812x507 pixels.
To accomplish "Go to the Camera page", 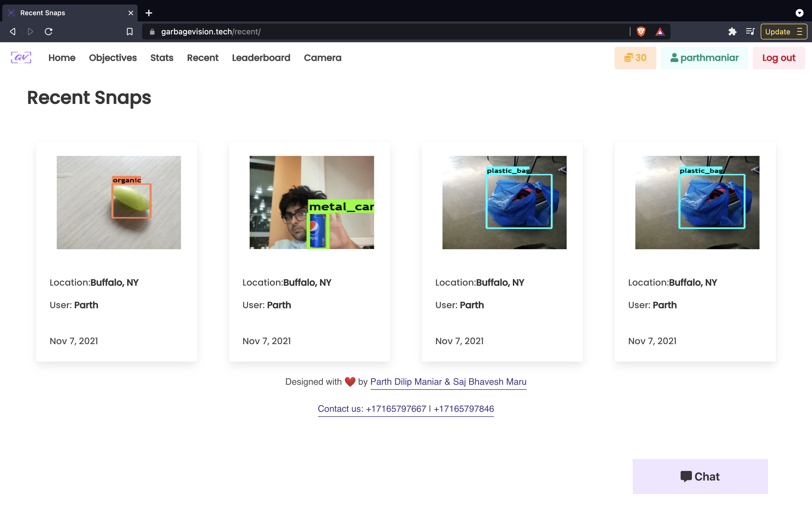I will pos(323,58).
